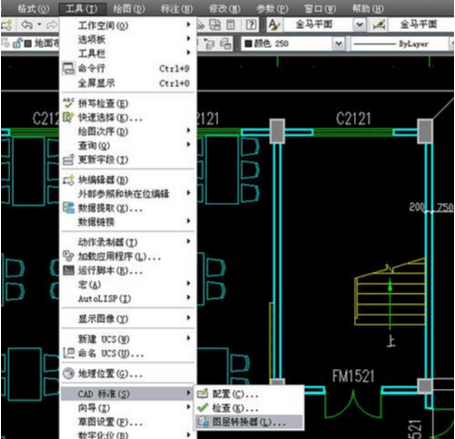455x439 pixels.
Task: Click the yellow staircase in drawing
Action: point(390,294)
